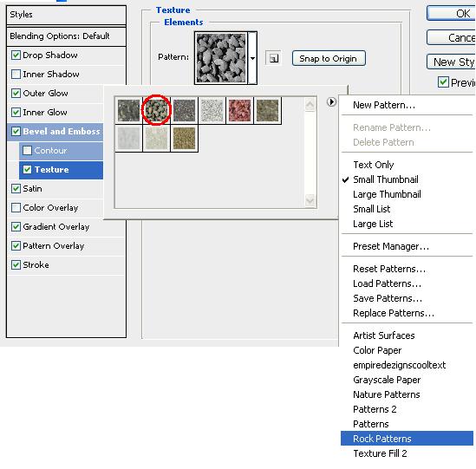
Task: Toggle the Drop Shadow checkbox
Action: 16,55
